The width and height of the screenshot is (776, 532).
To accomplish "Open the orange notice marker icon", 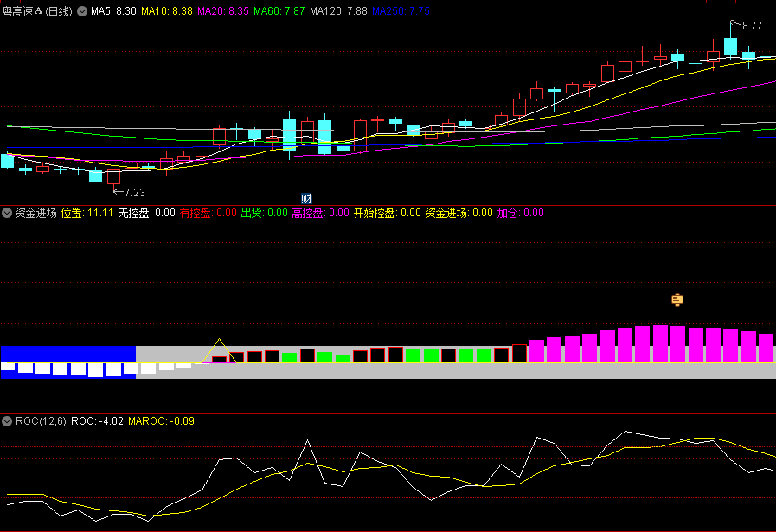I will [x=677, y=300].
